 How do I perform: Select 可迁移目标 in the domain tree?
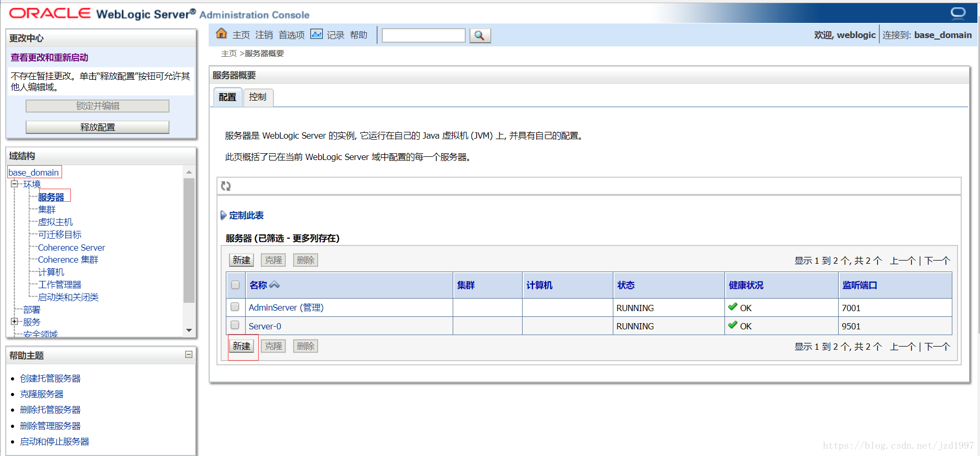(59, 235)
